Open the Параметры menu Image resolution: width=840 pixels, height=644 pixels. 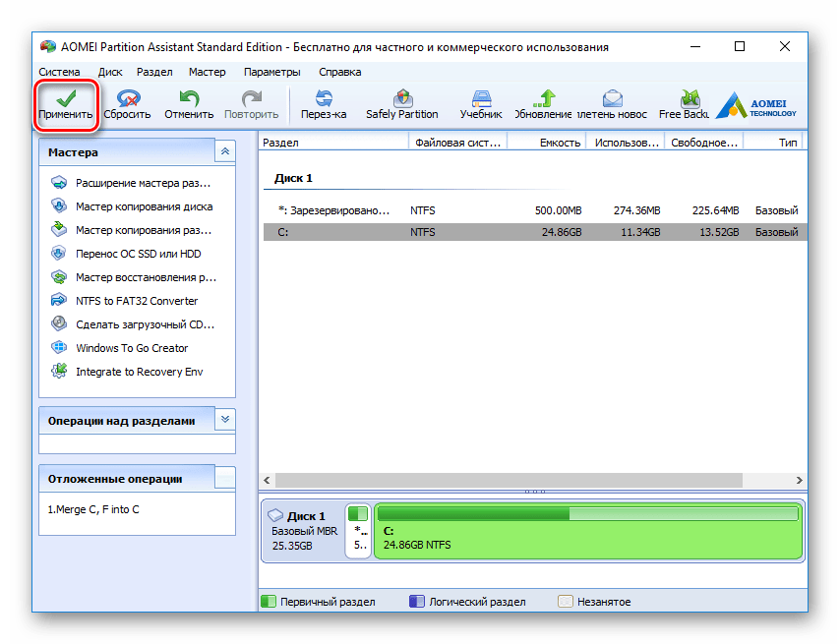click(271, 72)
